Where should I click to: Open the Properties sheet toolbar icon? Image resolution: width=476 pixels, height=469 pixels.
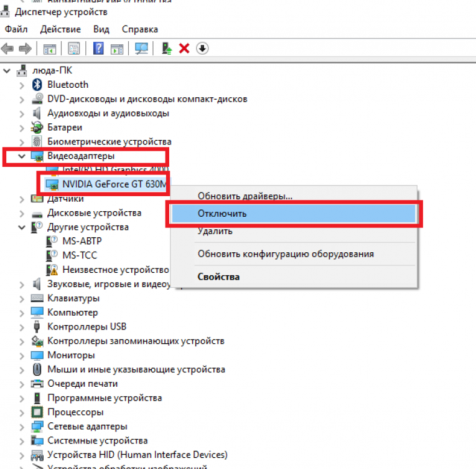(x=74, y=49)
